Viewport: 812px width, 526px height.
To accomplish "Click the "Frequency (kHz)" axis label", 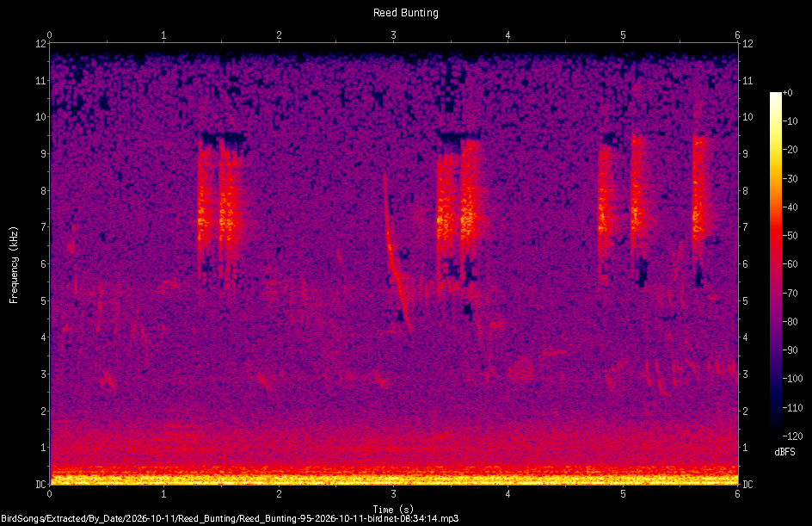I will coord(14,265).
